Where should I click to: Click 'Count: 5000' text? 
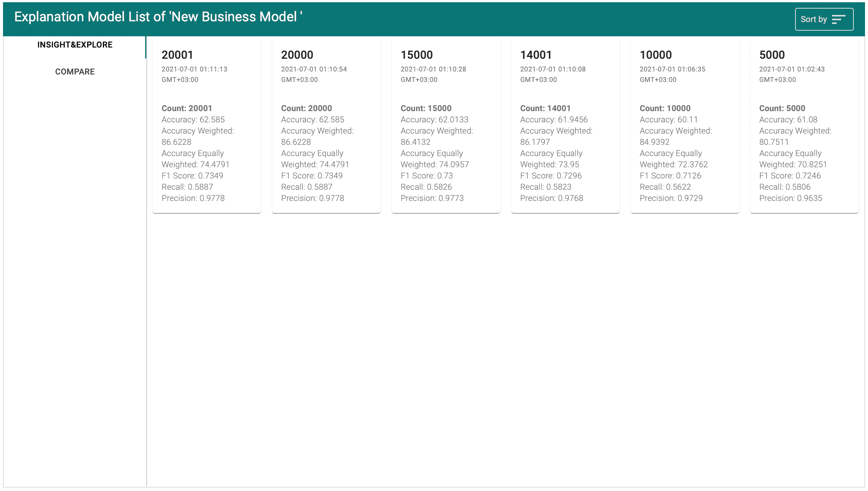[782, 109]
